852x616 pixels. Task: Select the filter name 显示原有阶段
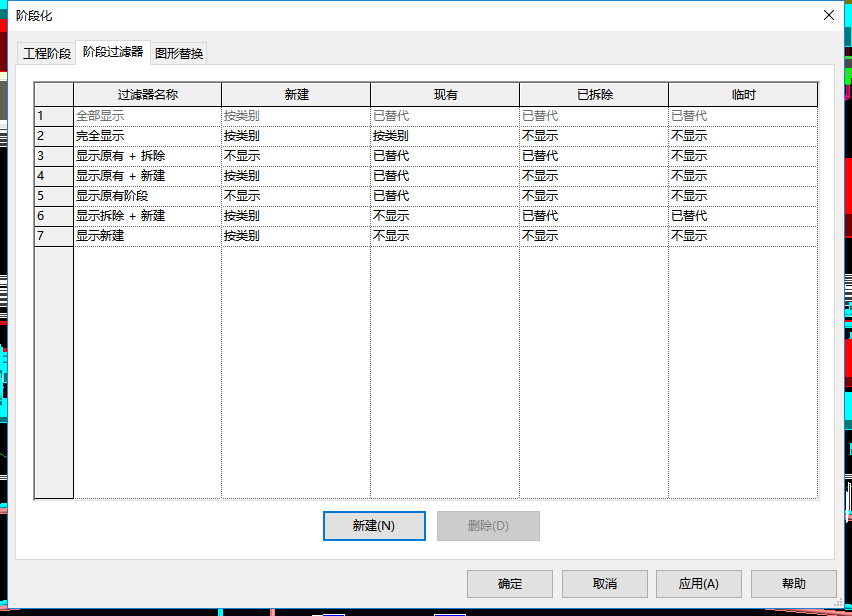[x=147, y=196]
